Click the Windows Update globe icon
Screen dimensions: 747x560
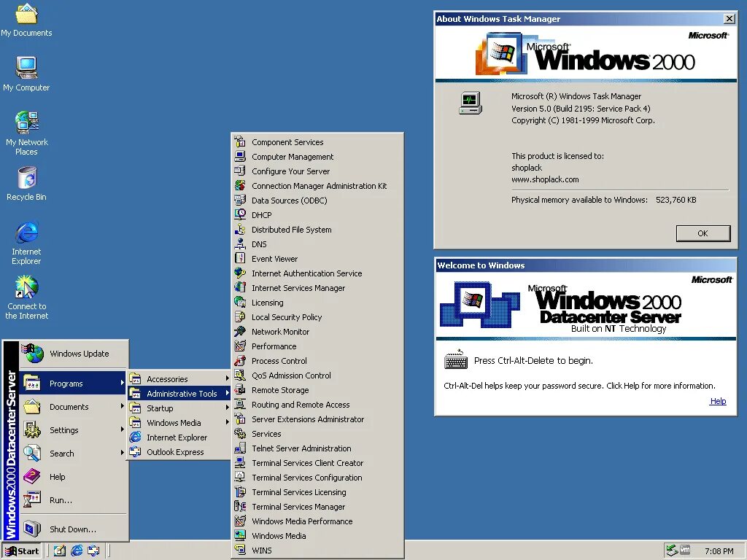click(x=32, y=353)
